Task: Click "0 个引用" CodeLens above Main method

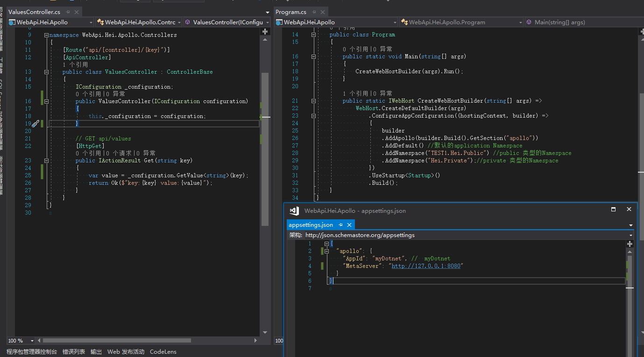Action: pos(355,49)
